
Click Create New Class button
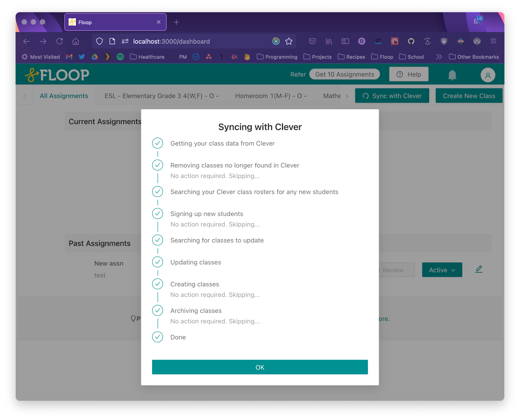[469, 96]
